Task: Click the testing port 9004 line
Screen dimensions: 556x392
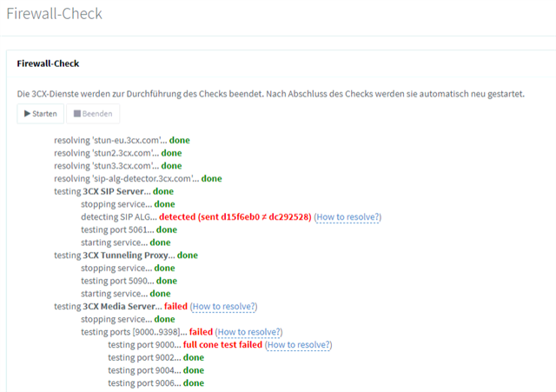Action: click(156, 370)
